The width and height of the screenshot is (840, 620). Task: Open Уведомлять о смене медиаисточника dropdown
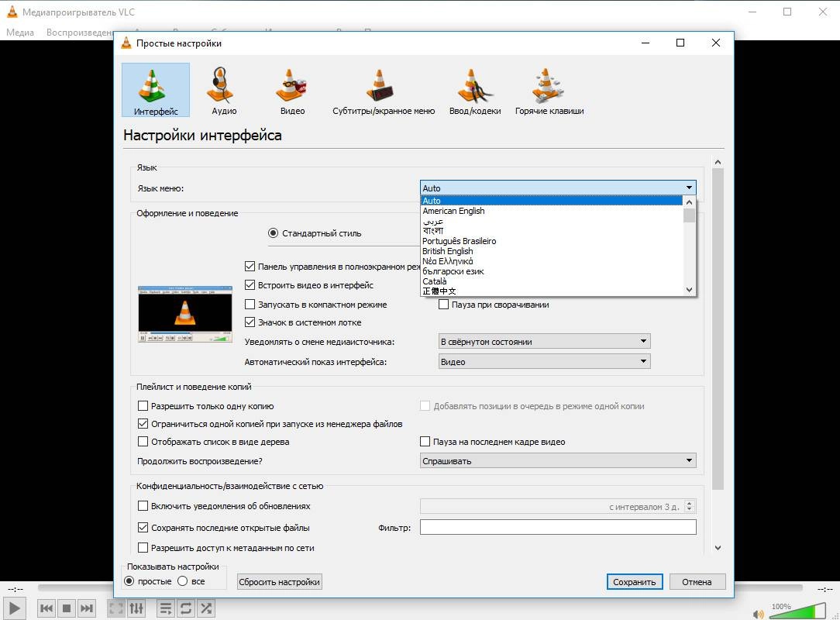[x=545, y=341]
